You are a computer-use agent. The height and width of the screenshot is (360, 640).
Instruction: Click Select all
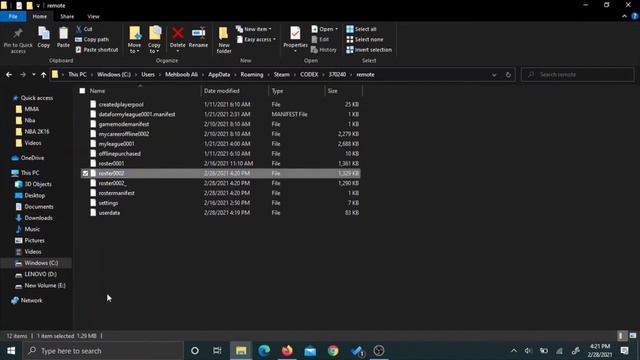[361, 29]
